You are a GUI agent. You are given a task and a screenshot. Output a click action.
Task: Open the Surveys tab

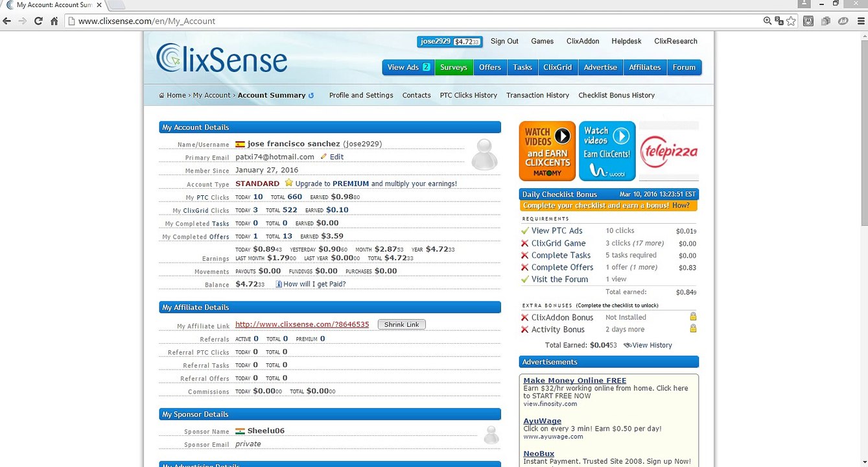[454, 67]
